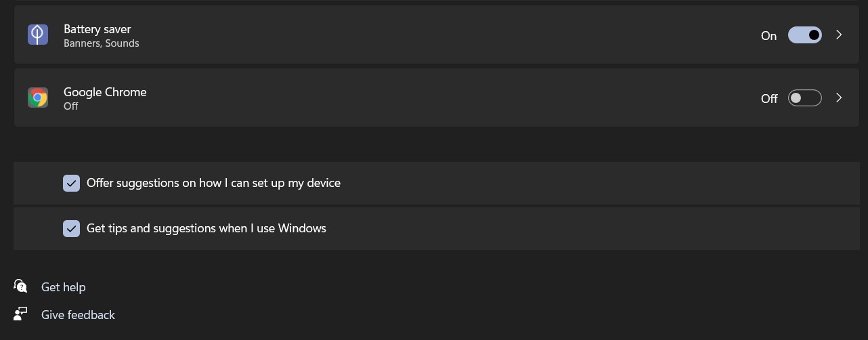Viewport: 868px width, 340px height.
Task: Expand Google Chrome notification settings chevron
Action: coord(839,98)
